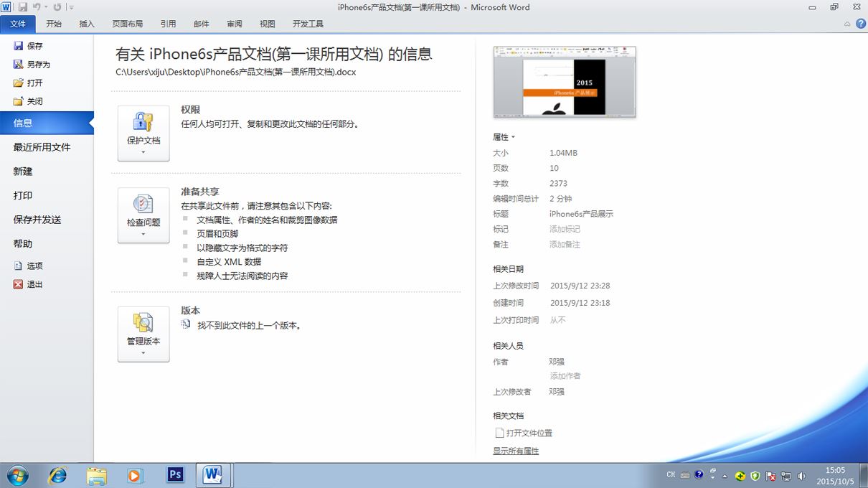This screenshot has height=488, width=868.
Task: Expand the Properties (属性) dropdown
Action: [504, 137]
